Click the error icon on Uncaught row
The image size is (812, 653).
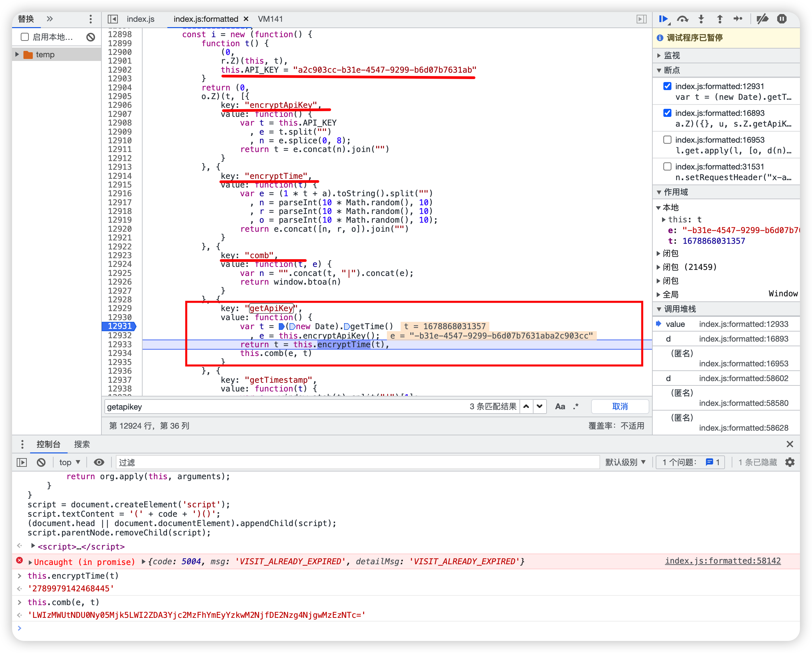pos(20,561)
